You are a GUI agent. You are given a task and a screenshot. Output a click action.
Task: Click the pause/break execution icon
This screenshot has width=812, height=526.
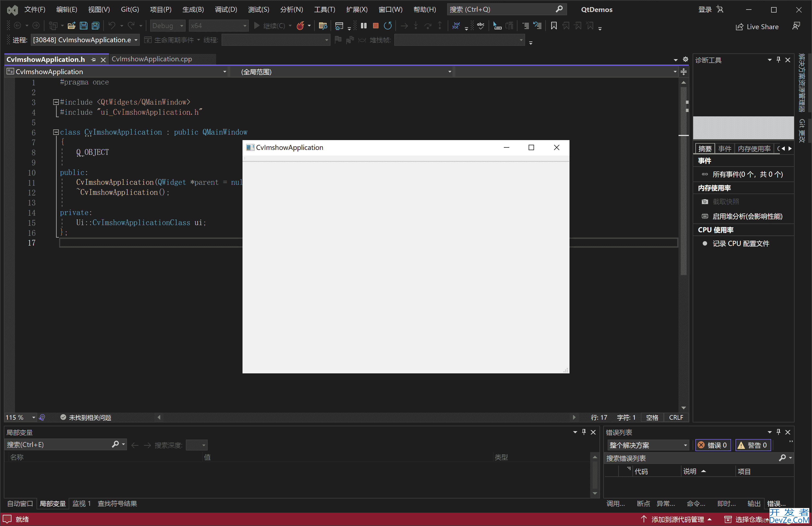click(363, 26)
